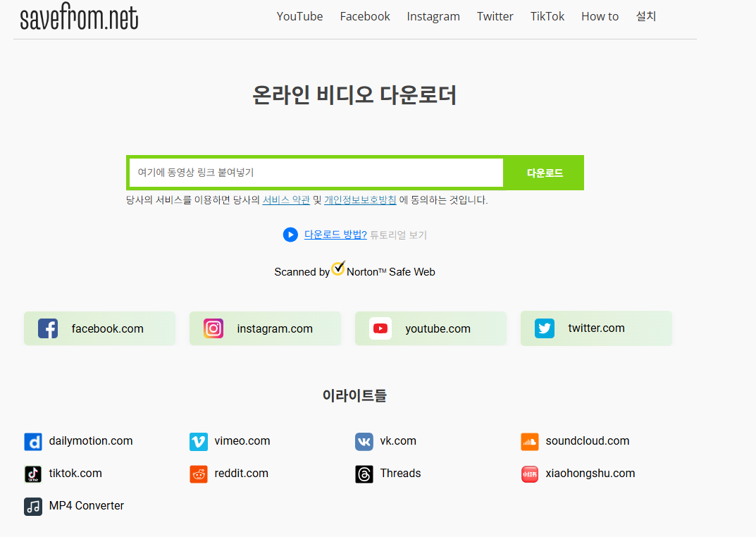Open the TikTok menu item

tap(547, 16)
